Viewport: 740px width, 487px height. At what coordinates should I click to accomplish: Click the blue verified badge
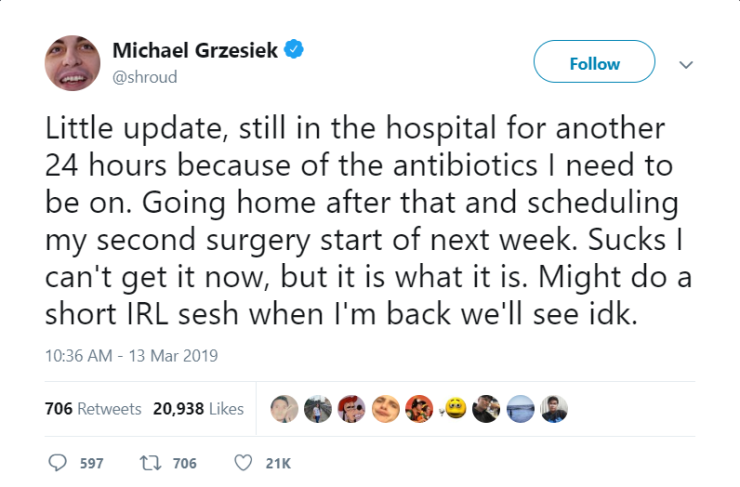[296, 49]
